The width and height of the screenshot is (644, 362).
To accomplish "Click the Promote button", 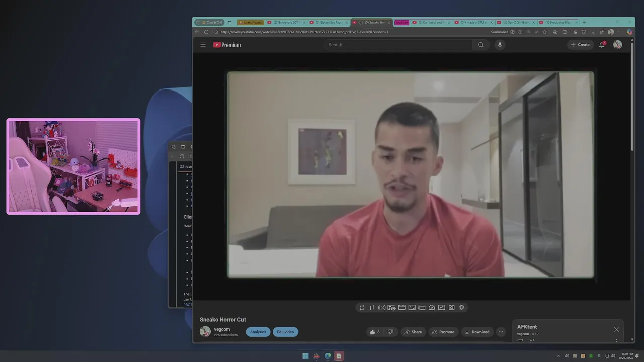I will (x=443, y=332).
